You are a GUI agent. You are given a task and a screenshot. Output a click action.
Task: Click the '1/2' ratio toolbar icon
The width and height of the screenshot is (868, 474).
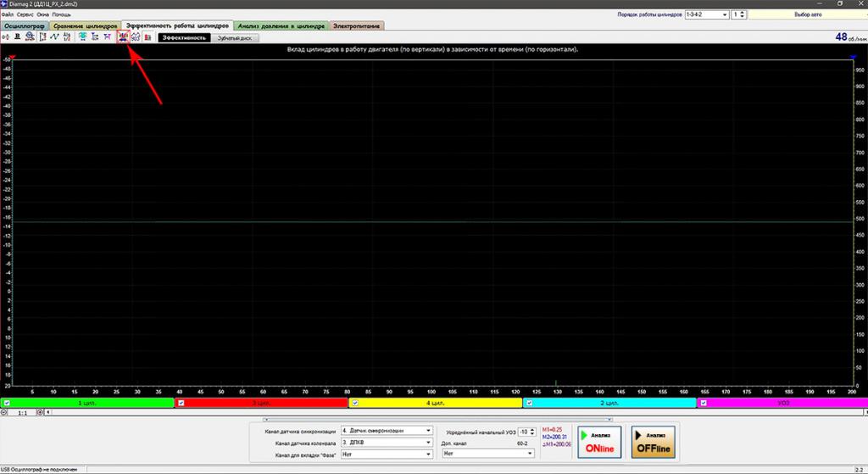pos(67,37)
